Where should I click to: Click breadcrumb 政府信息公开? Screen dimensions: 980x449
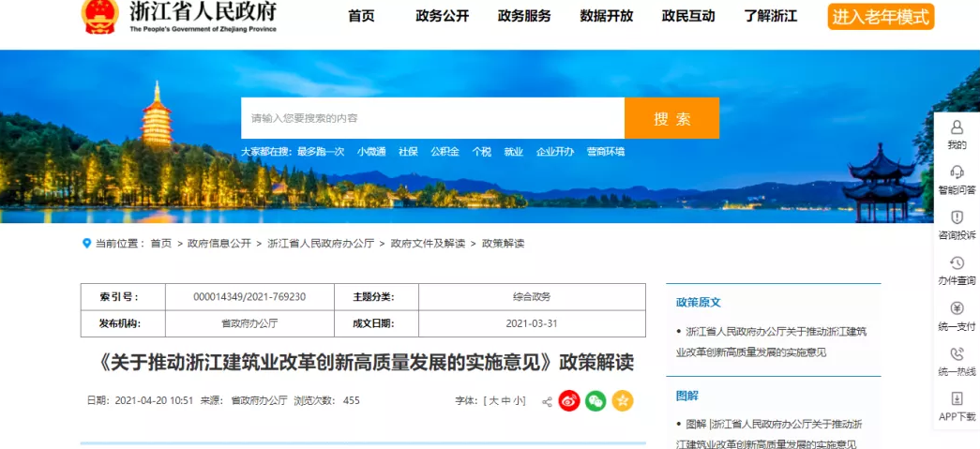point(219,244)
